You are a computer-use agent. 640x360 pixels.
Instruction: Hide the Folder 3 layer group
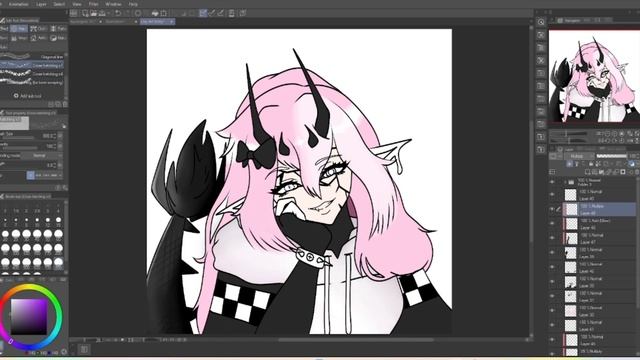pyautogui.click(x=552, y=182)
